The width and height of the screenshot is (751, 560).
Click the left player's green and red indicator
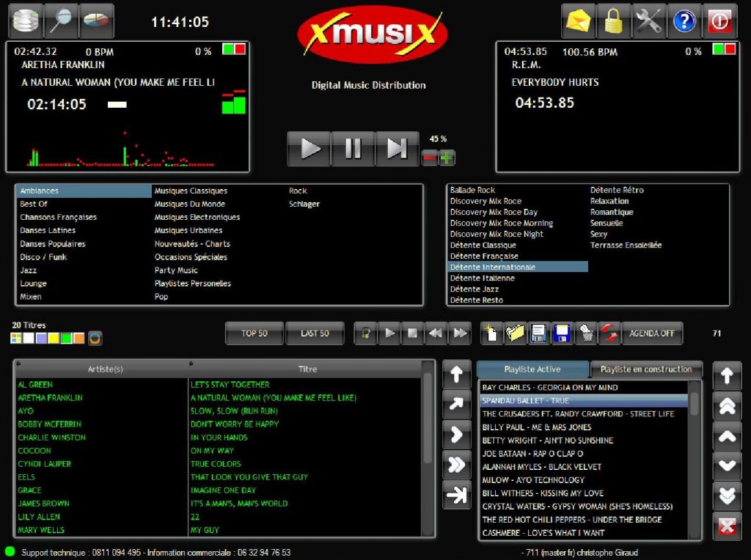pyautogui.click(x=234, y=49)
